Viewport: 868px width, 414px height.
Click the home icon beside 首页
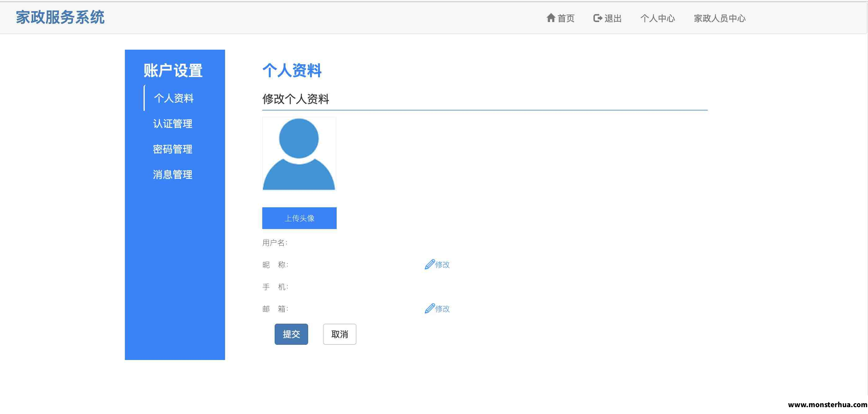point(551,18)
